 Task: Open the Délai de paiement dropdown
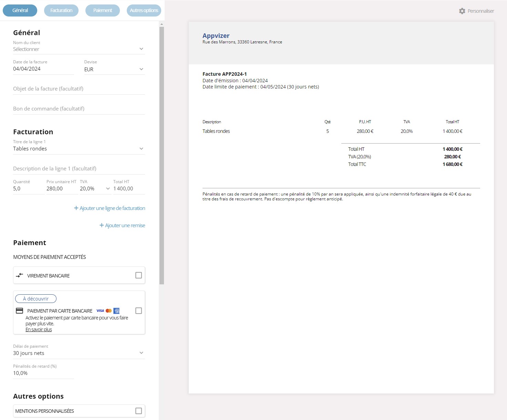click(x=79, y=353)
